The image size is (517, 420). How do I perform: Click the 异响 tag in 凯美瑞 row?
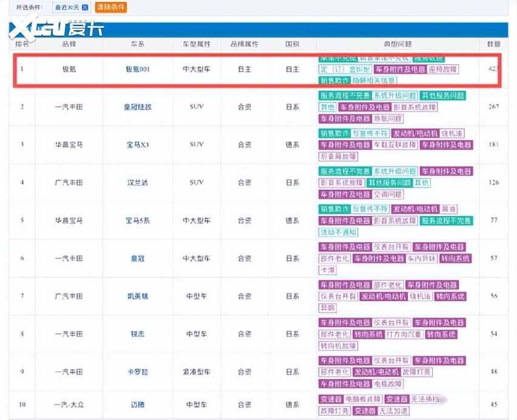(x=328, y=308)
